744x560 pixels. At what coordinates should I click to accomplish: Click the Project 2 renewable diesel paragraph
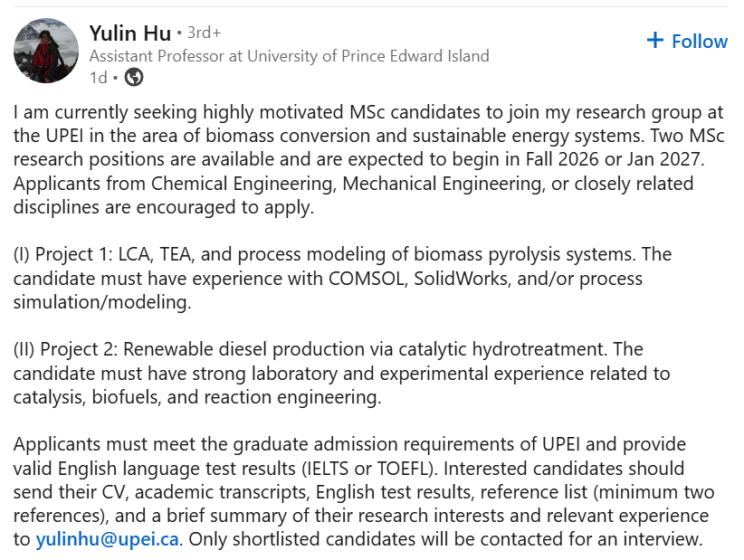[x=341, y=373]
